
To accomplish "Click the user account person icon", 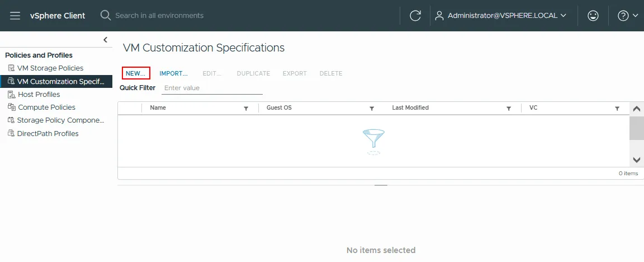I will (439, 16).
